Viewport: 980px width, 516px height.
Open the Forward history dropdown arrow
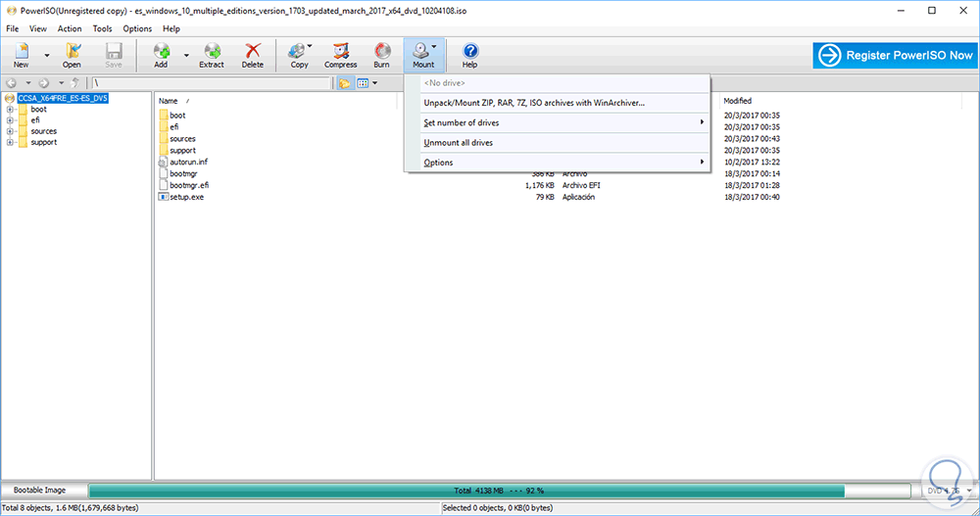tap(61, 83)
